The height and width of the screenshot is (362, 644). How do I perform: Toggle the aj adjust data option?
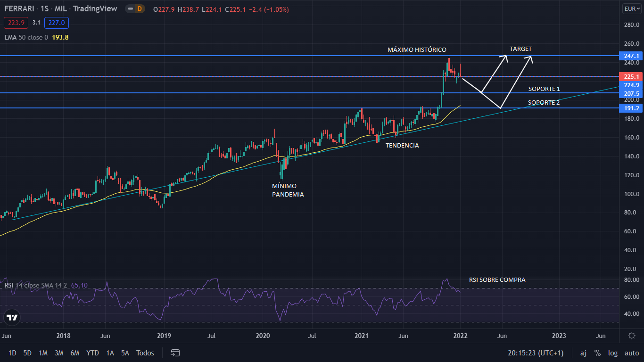583,353
